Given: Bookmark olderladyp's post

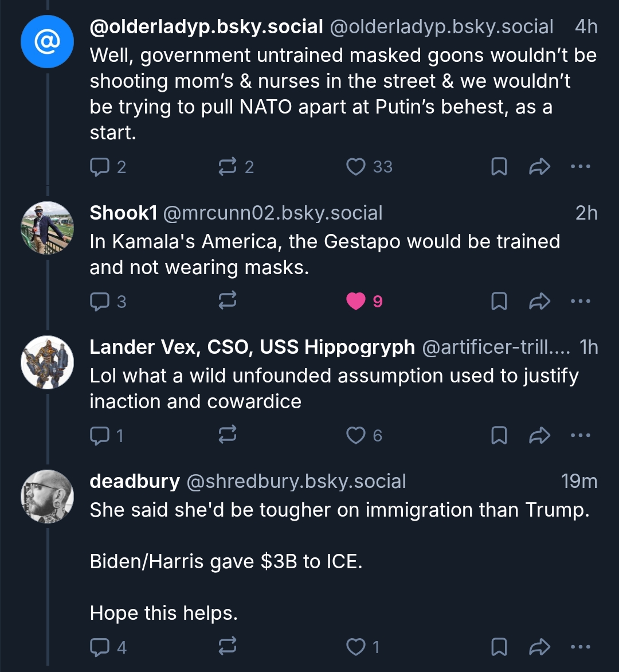Looking at the screenshot, I should [x=499, y=167].
